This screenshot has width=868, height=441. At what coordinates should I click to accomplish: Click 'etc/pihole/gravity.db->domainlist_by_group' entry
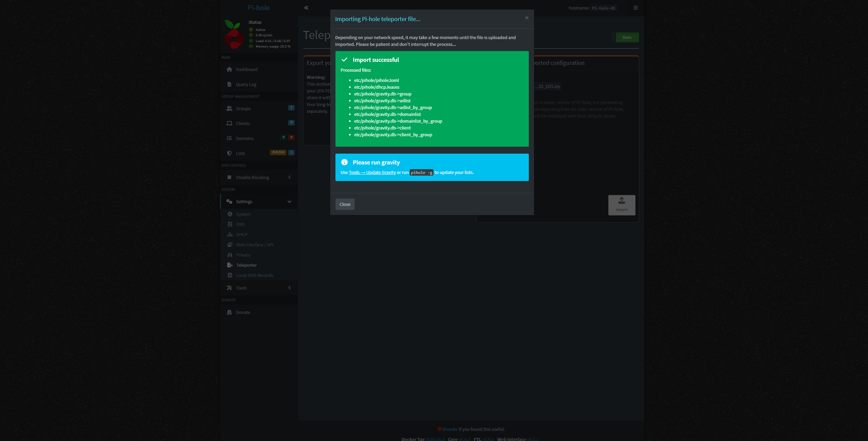398,121
